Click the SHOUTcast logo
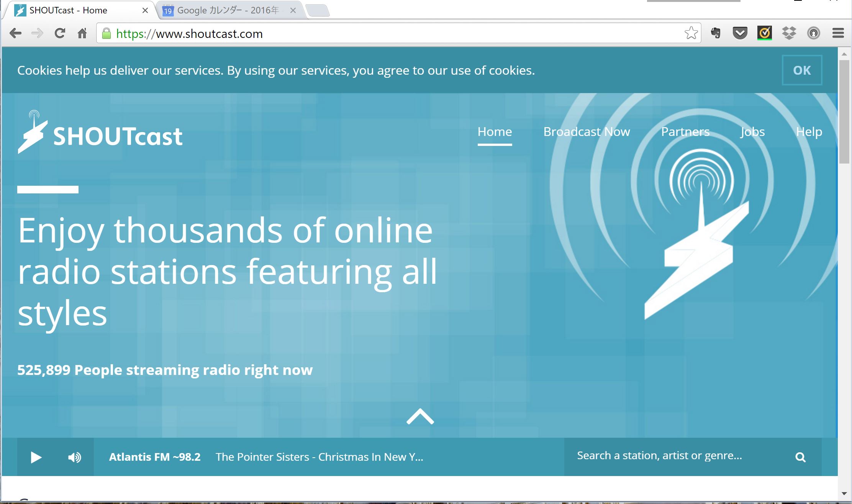This screenshot has height=504, width=852. coord(100,133)
